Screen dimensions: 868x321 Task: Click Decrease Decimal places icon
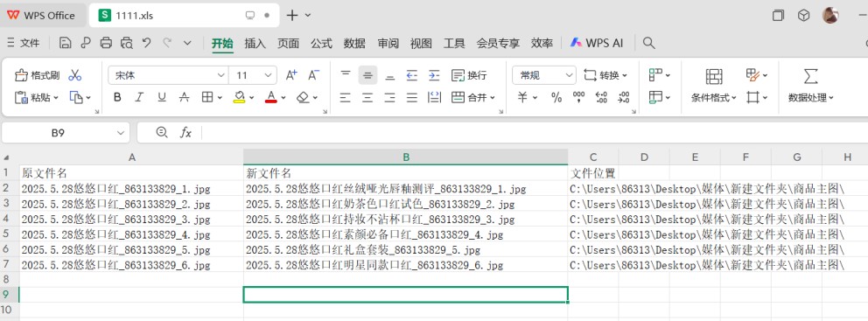coord(624,97)
